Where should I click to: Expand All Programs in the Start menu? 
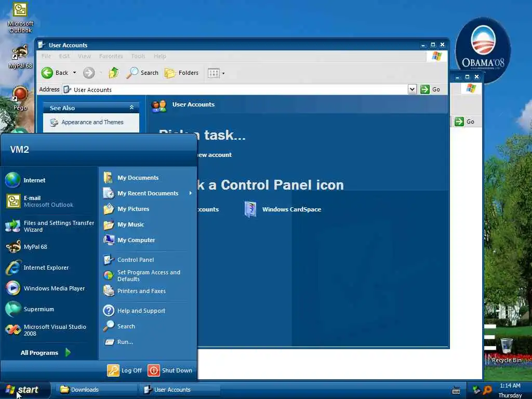46,353
